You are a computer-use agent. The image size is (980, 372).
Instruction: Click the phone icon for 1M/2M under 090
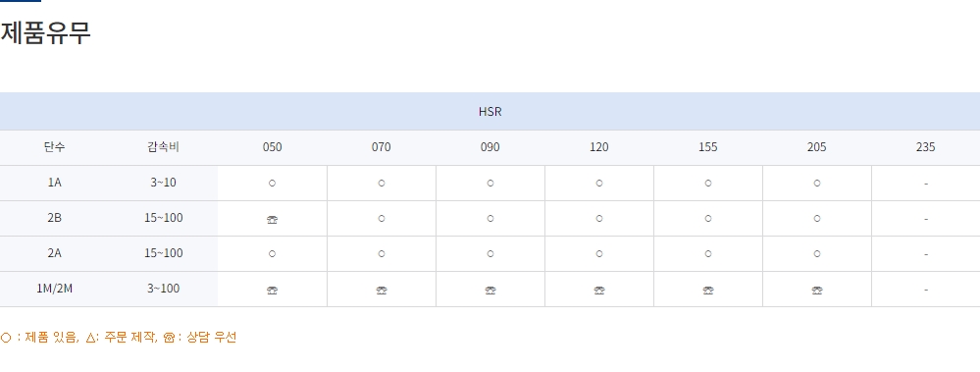click(490, 290)
